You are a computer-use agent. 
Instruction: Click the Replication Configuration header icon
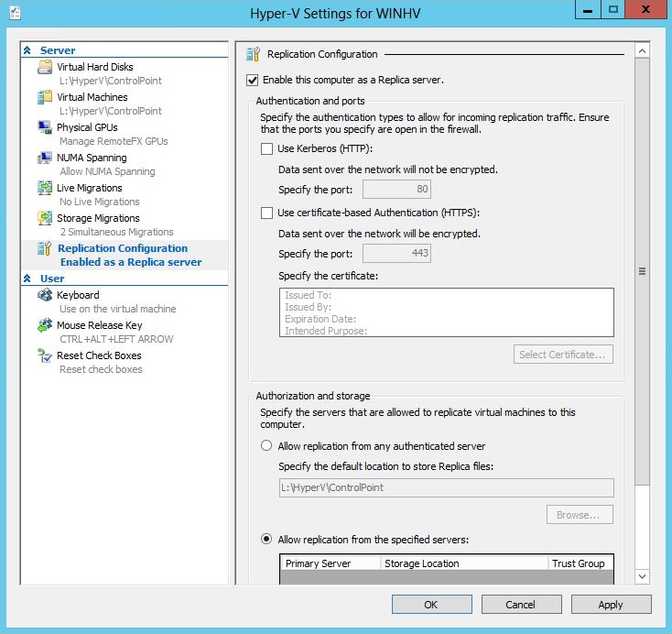[x=253, y=54]
